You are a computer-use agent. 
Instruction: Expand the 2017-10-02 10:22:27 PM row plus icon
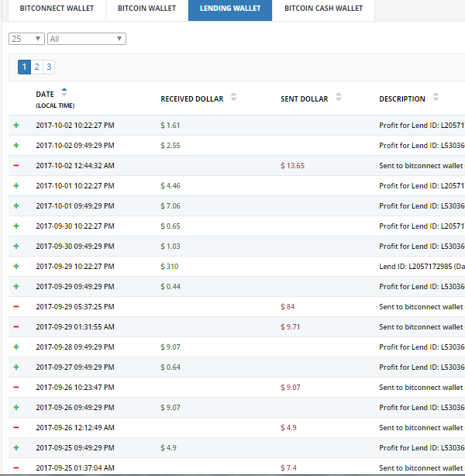coord(16,126)
